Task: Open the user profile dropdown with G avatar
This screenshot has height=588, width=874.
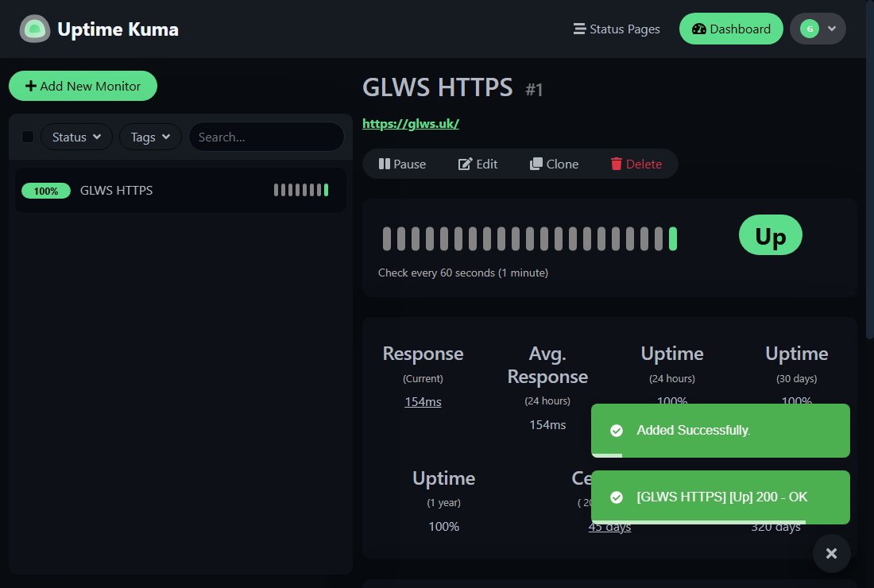Action: [x=818, y=29]
